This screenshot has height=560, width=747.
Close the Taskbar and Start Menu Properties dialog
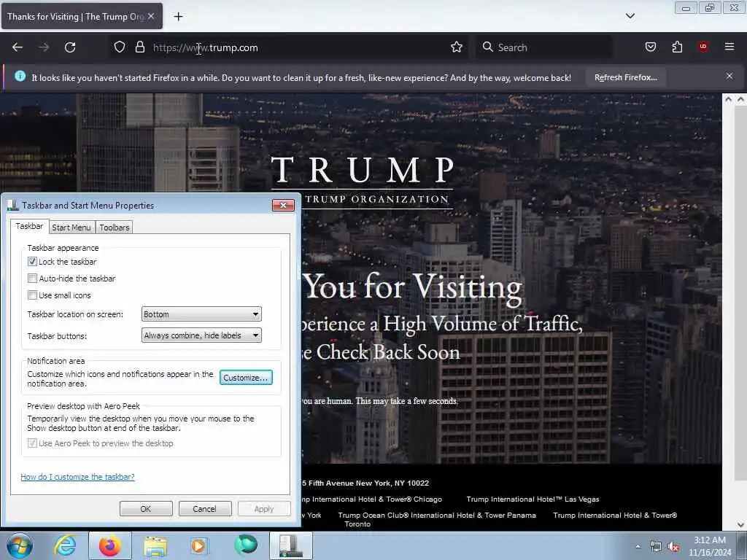[283, 205]
